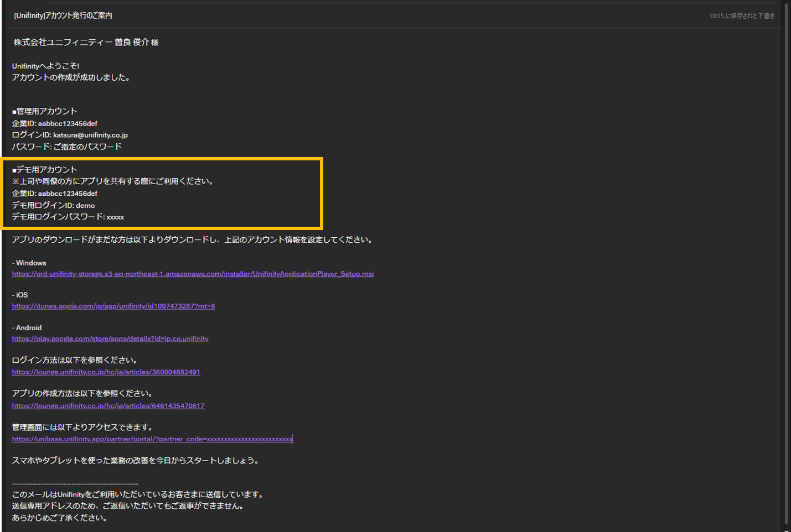The image size is (791, 532).
Task: Open app creation article link 6461435470617
Action: click(108, 406)
